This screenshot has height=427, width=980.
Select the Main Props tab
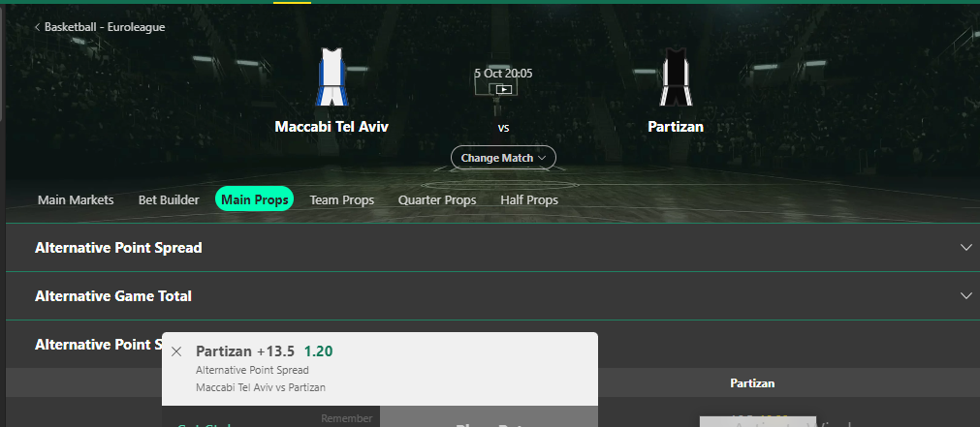coord(254,199)
